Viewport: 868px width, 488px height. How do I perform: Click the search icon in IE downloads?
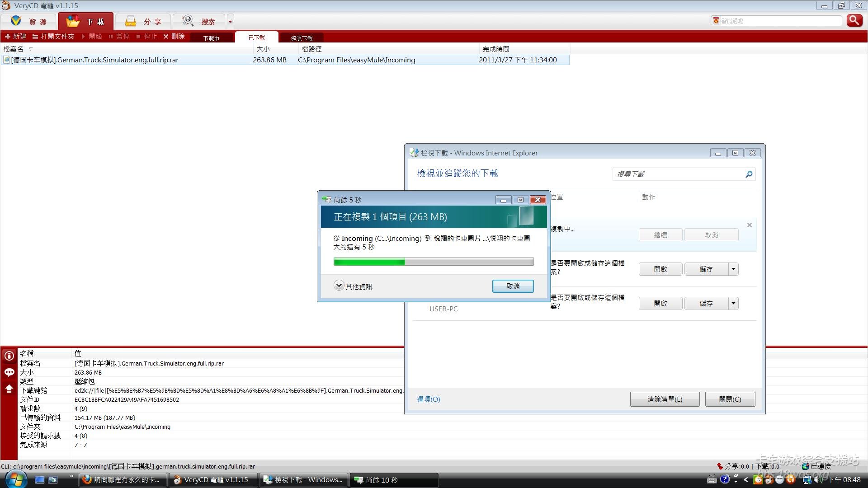749,174
